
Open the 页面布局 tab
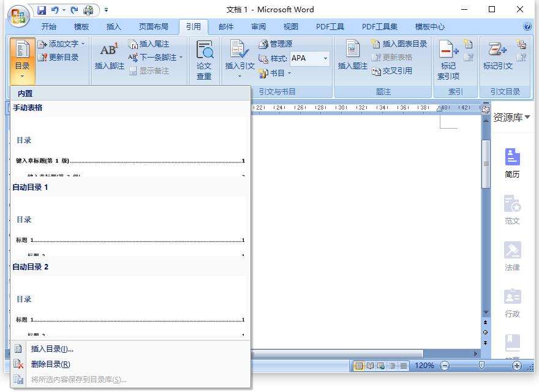coord(153,26)
